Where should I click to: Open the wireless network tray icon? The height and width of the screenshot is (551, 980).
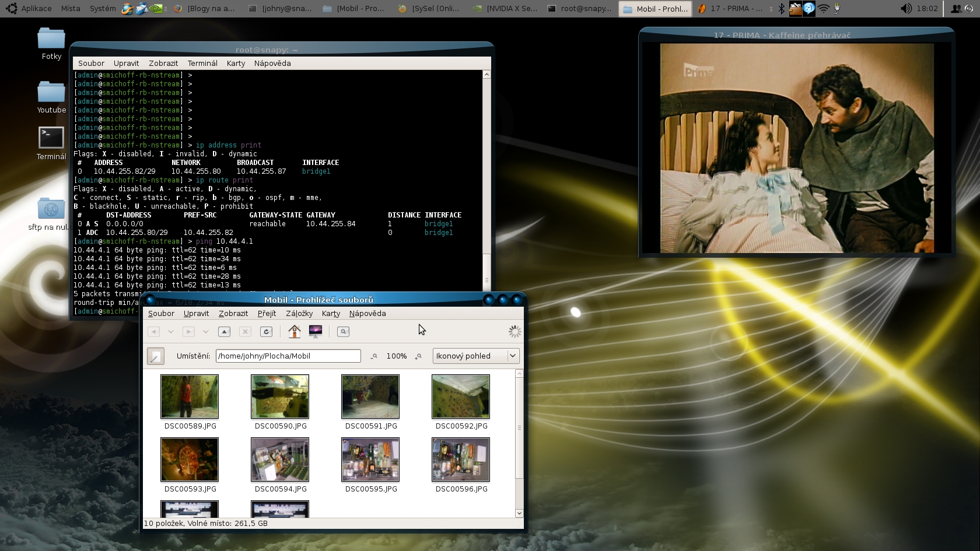pos(823,9)
